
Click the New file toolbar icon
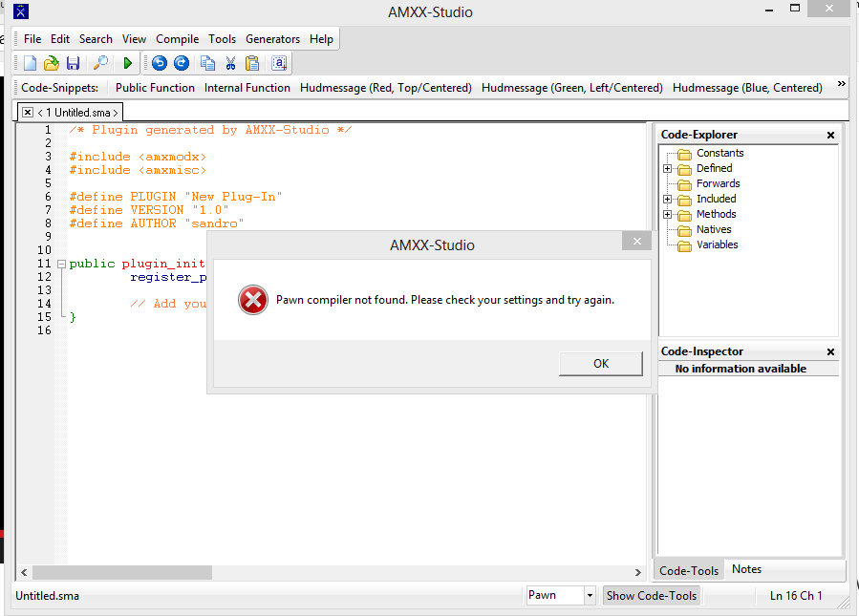click(31, 64)
